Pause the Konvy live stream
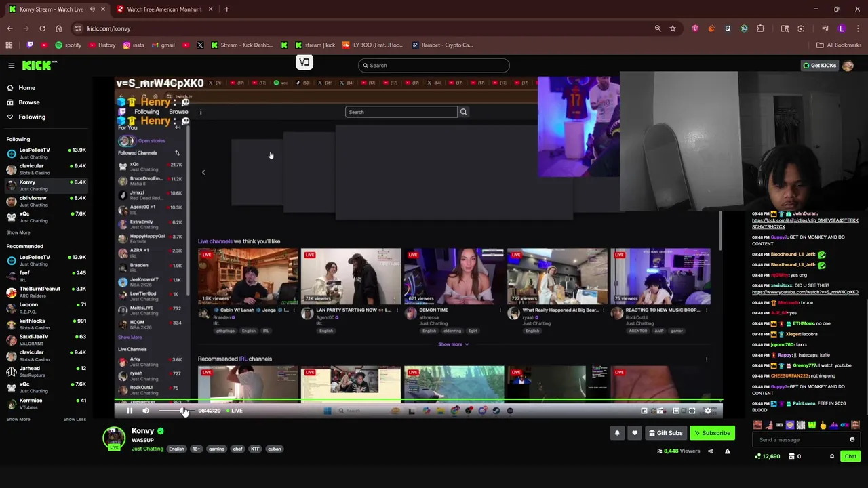Image resolution: width=868 pixels, height=488 pixels. (x=130, y=411)
